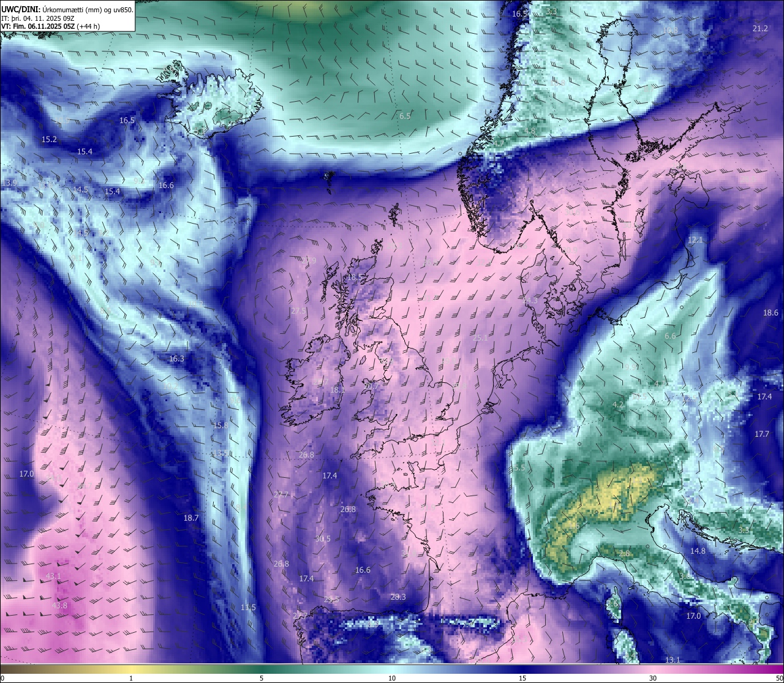Click the 10 tick on color scale

click(392, 678)
